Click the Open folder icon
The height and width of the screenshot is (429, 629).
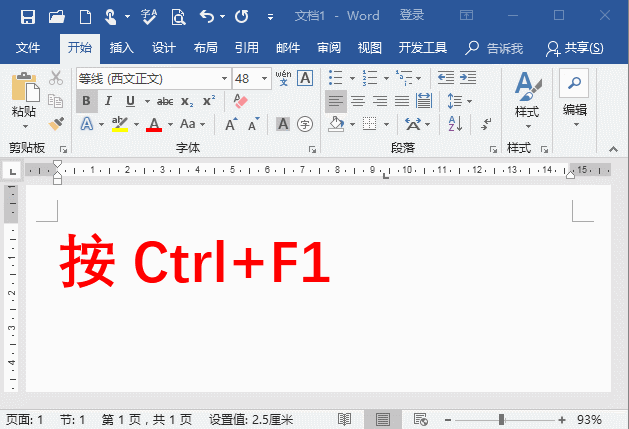(57, 16)
